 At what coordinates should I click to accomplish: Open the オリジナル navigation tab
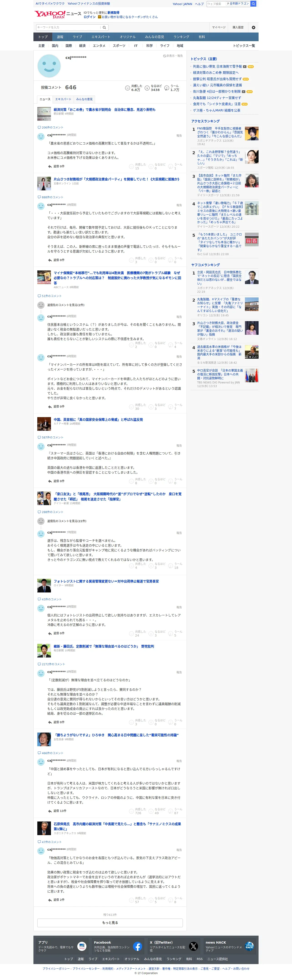pos(128,37)
